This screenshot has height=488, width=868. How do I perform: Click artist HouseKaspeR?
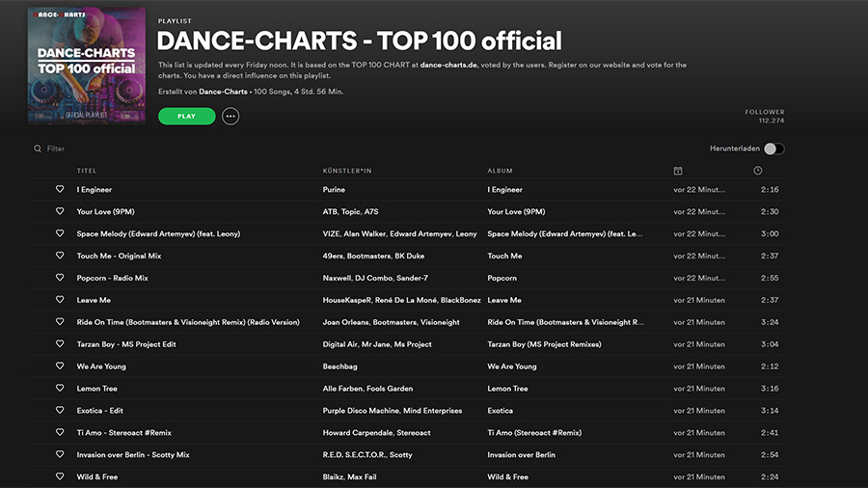point(347,301)
